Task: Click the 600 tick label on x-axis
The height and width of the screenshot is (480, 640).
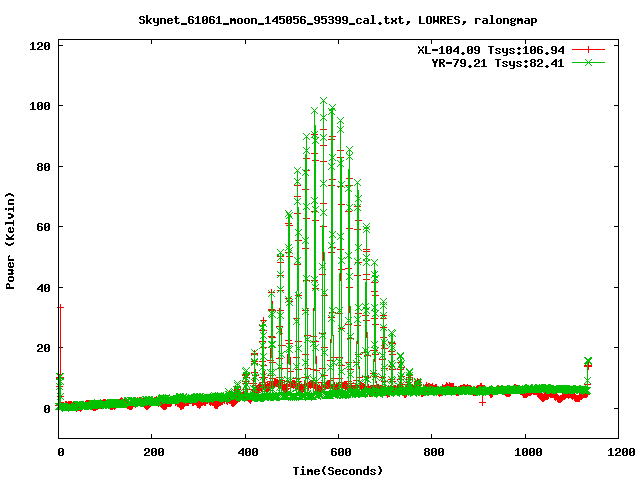Action: [339, 452]
